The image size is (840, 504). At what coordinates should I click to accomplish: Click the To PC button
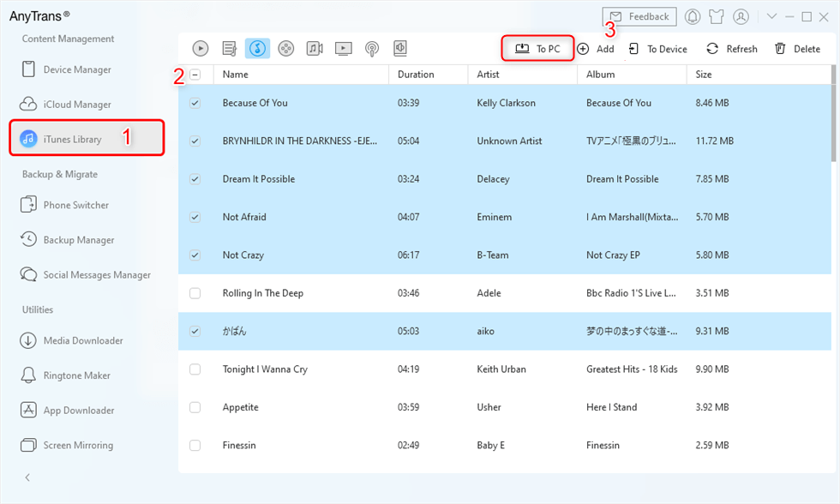click(x=537, y=49)
